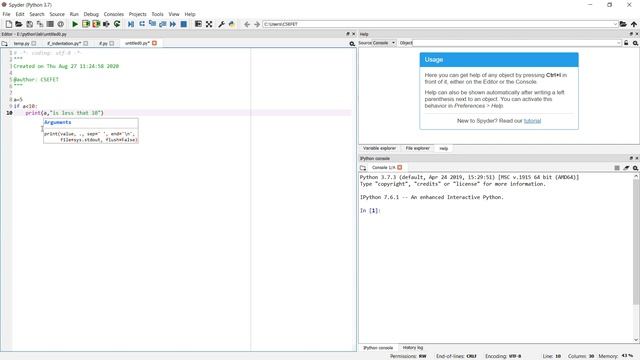This screenshot has height=360, width=640.
Task: Create a new file with the toolbar icon
Action: 9,24
